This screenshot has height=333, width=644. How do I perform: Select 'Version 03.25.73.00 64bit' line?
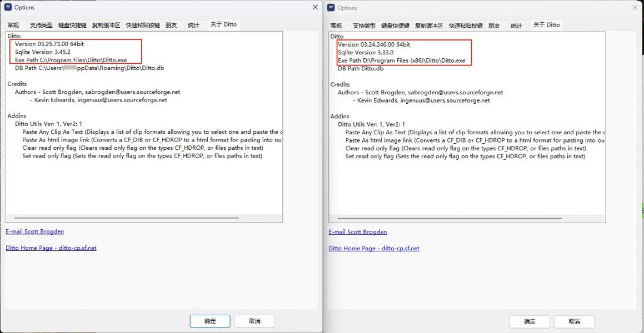point(49,44)
